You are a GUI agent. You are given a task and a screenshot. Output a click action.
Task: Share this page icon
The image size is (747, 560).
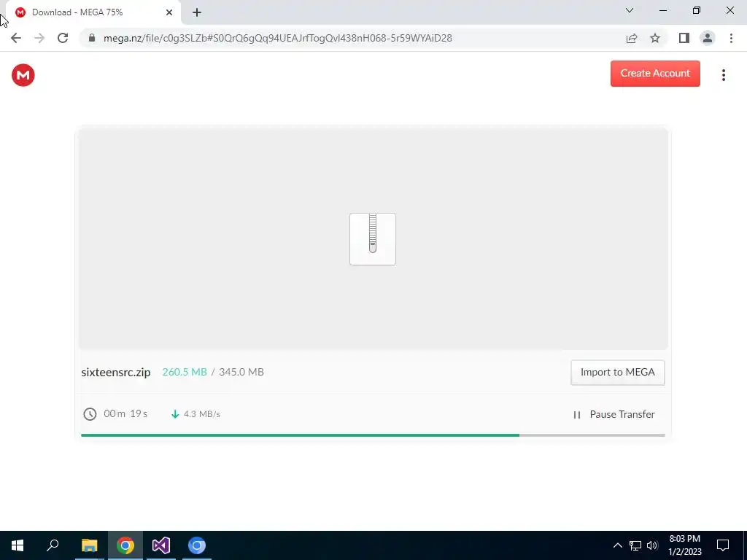632,38
